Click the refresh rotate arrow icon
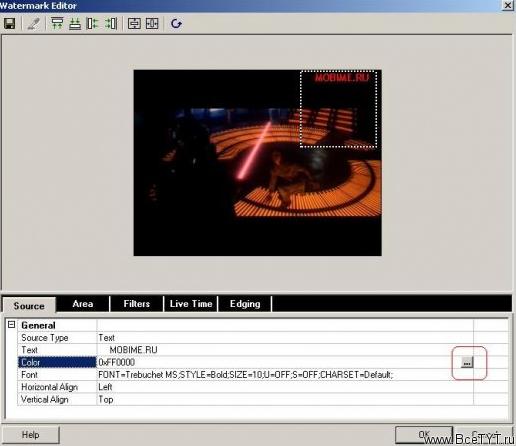 [x=176, y=24]
